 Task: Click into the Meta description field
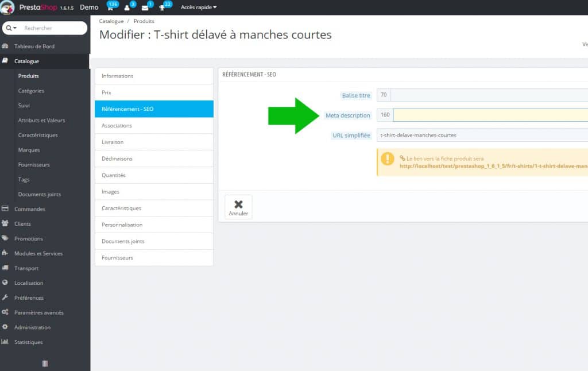click(490, 115)
